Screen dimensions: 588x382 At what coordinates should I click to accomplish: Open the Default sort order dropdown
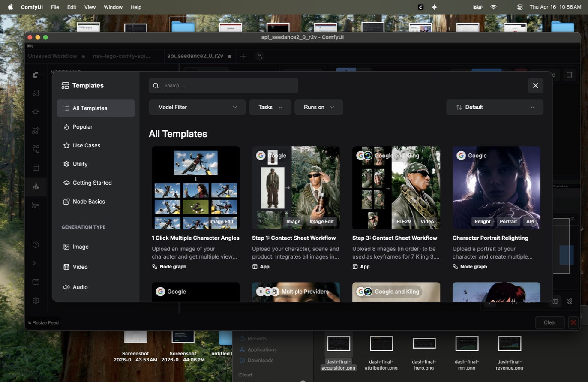[495, 107]
